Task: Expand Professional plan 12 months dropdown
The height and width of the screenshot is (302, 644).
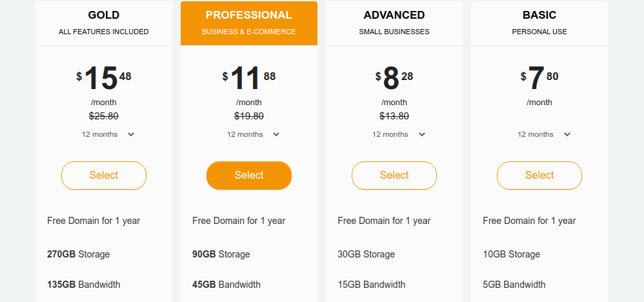Action: tap(253, 134)
